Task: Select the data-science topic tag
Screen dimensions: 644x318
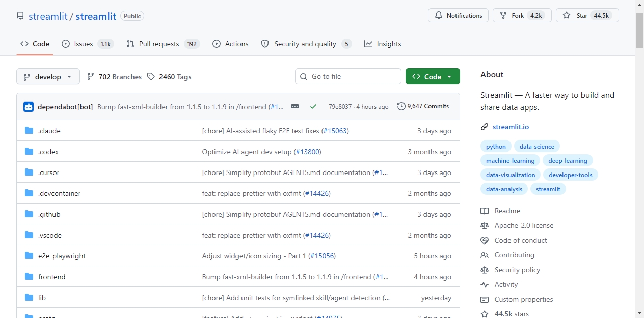Action: click(537, 147)
